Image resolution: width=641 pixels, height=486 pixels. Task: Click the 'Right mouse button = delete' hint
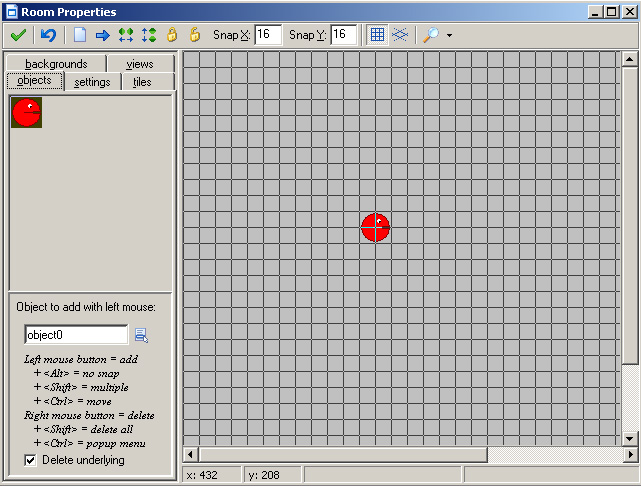[89, 415]
